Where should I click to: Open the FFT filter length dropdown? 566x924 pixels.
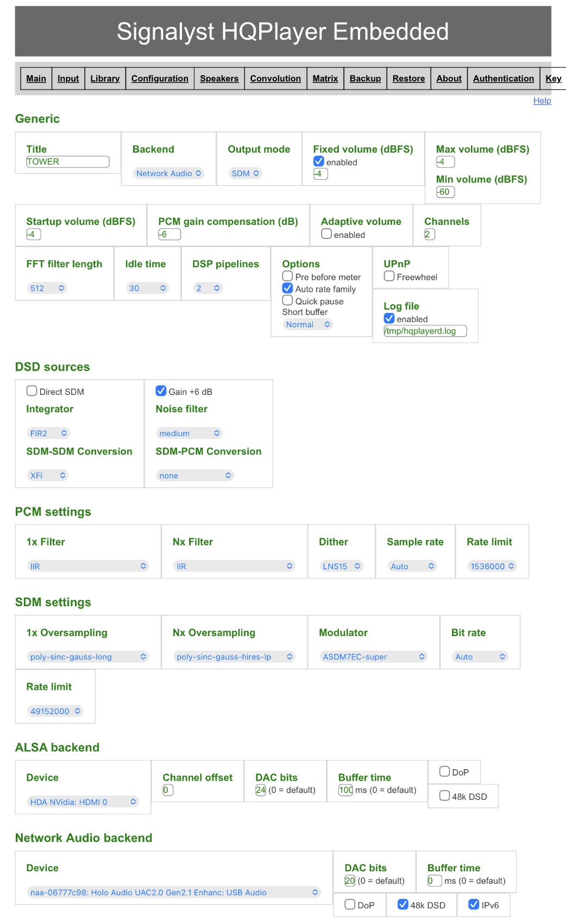pos(47,288)
